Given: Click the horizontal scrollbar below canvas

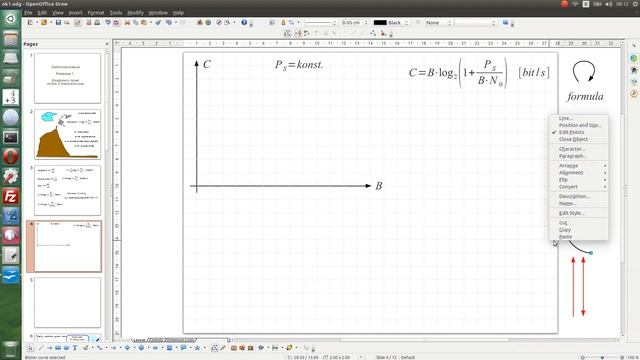Looking at the screenshot, I should (x=424, y=340).
